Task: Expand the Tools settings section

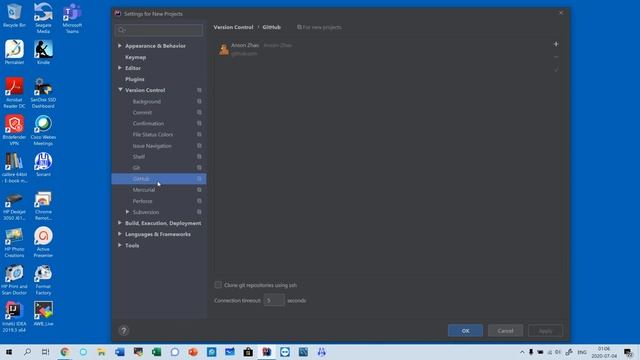Action: tap(120, 245)
